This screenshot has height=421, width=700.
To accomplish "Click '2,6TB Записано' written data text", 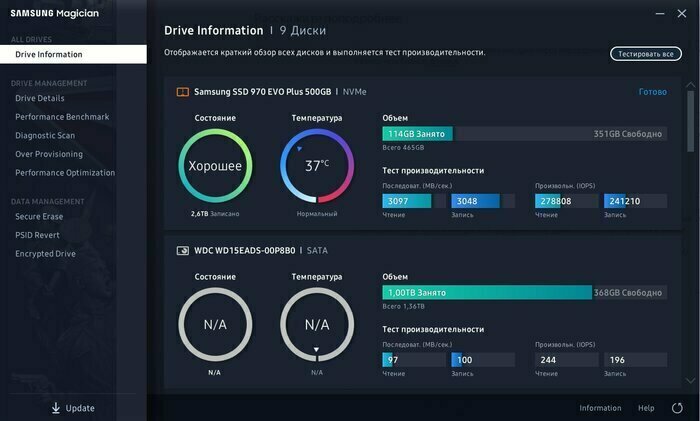I will [x=215, y=214].
